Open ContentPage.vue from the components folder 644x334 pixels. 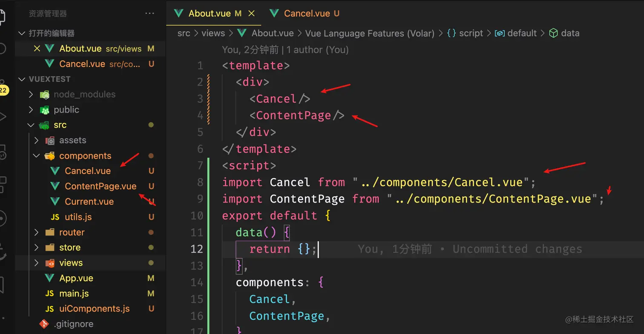(x=100, y=186)
